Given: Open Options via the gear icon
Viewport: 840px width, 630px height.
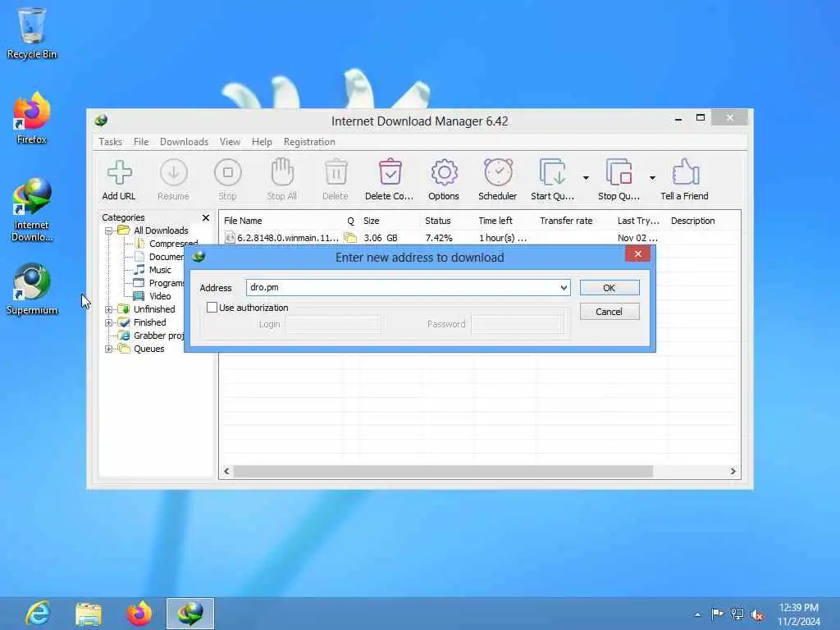Looking at the screenshot, I should [444, 172].
